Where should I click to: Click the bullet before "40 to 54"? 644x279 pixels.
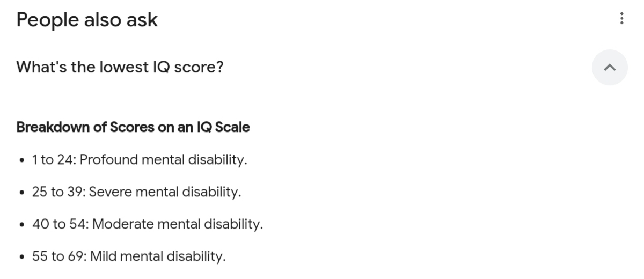[x=21, y=225]
